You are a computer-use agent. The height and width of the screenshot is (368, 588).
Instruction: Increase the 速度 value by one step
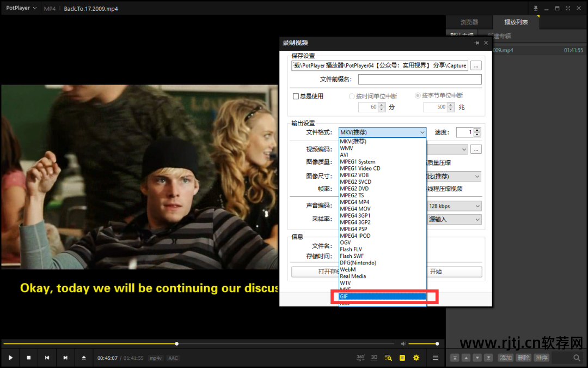[x=477, y=130]
